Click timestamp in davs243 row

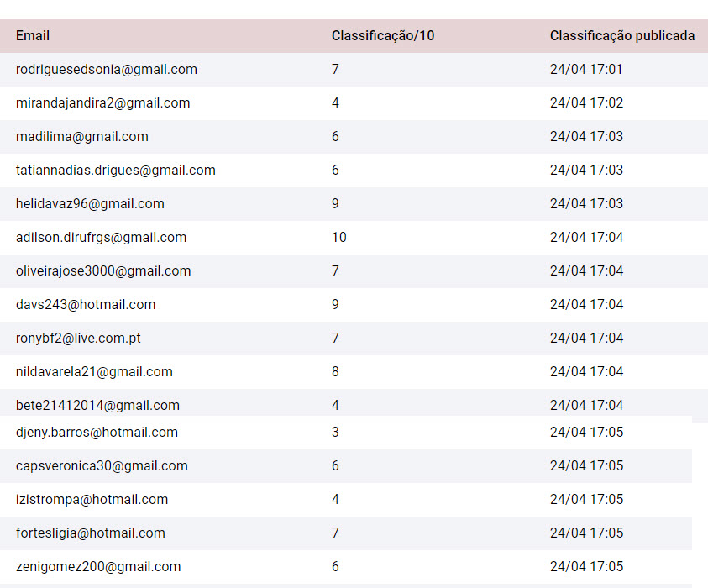coord(586,304)
